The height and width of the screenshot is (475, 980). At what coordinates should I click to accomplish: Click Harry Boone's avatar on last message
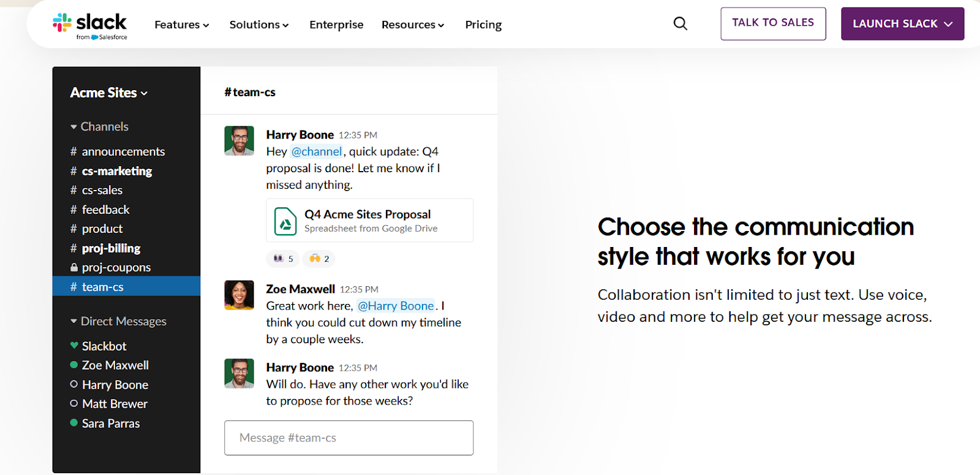(239, 374)
